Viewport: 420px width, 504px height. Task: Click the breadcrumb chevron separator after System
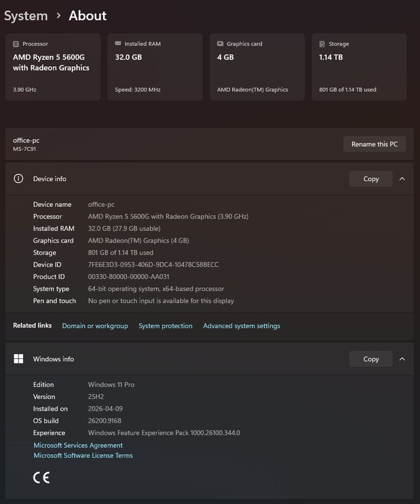[x=58, y=16]
